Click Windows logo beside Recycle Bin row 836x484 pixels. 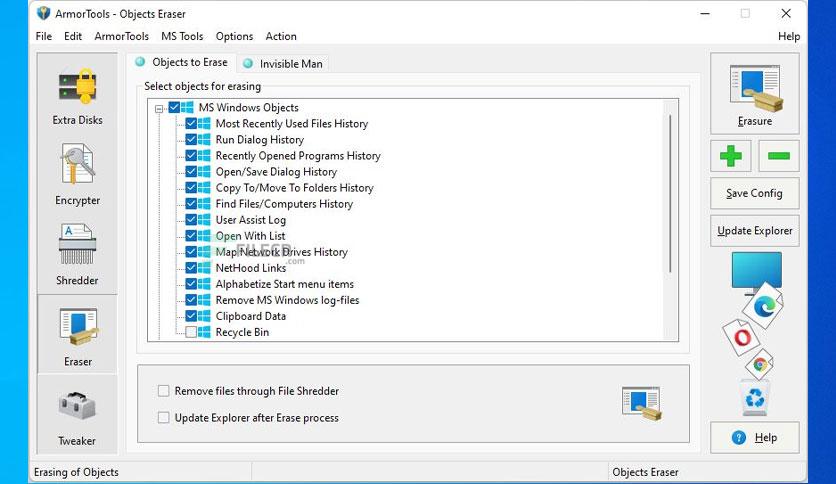point(204,332)
